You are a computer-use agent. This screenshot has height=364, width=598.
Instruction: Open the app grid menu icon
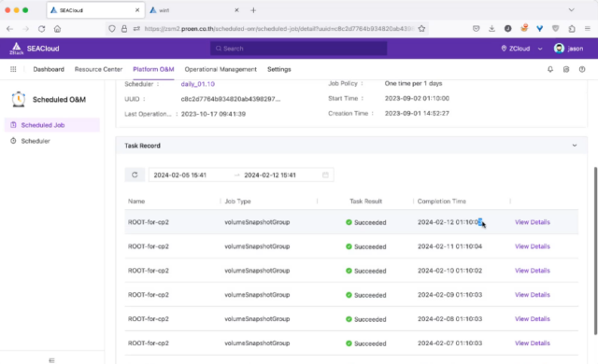point(13,69)
